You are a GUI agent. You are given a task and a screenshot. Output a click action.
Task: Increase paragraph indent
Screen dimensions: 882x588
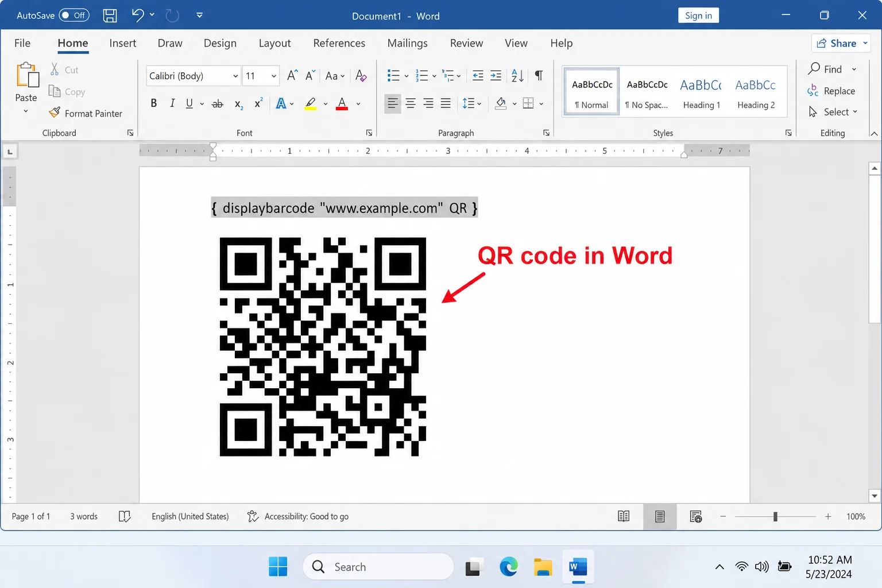point(496,75)
